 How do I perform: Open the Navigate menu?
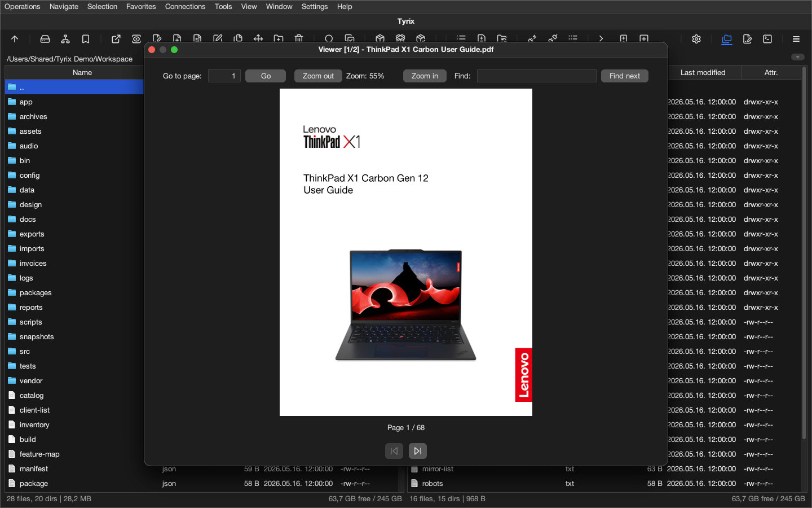pos(64,7)
